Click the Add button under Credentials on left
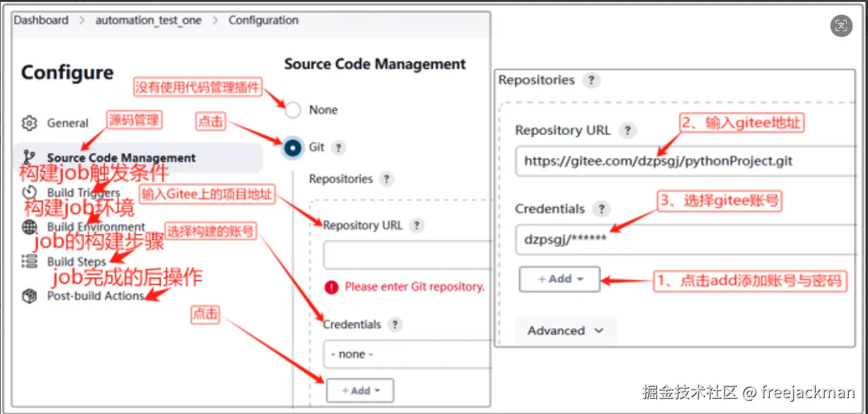Viewport: 868px width, 414px height. 359,390
